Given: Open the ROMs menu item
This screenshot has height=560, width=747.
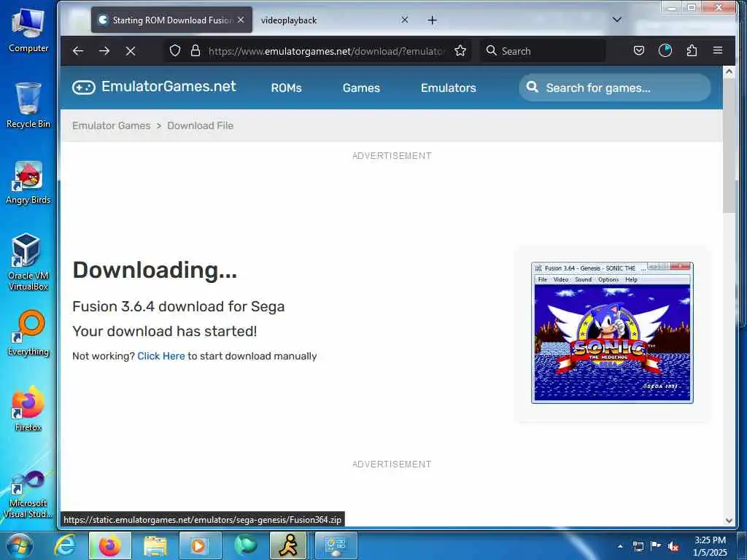Looking at the screenshot, I should (286, 87).
